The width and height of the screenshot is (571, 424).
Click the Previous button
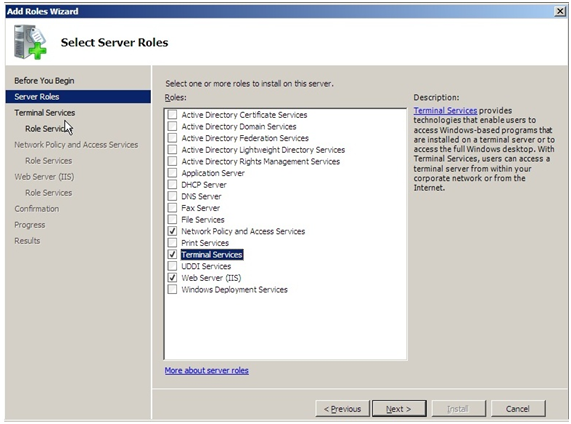coord(342,409)
